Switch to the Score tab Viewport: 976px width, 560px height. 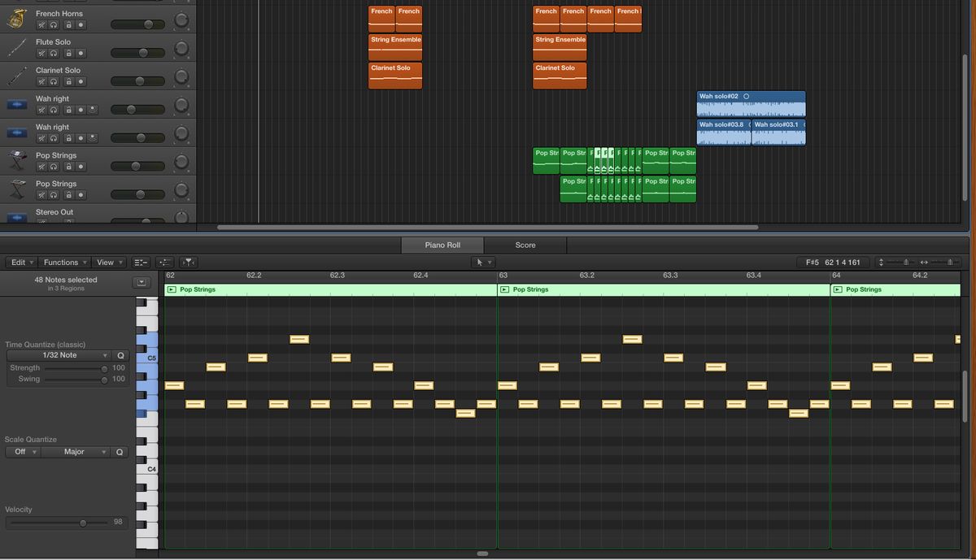[x=525, y=244]
